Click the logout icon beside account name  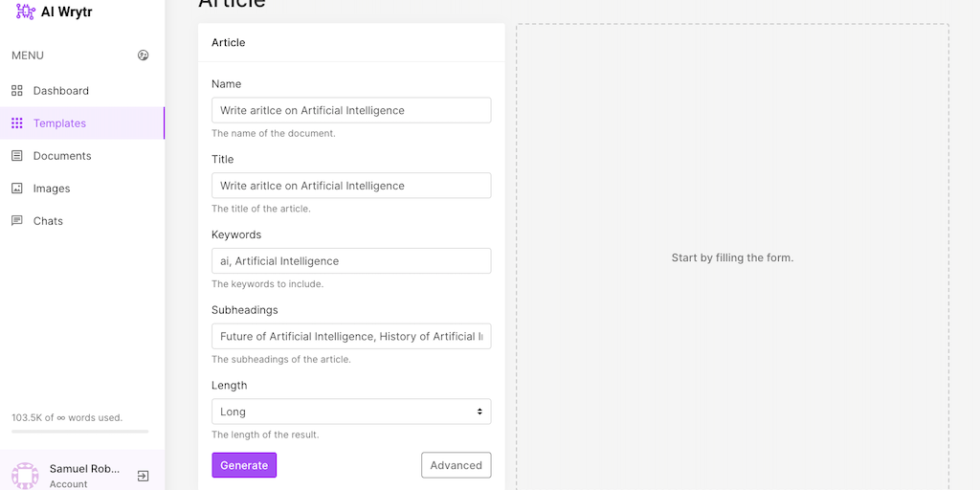[x=143, y=476]
